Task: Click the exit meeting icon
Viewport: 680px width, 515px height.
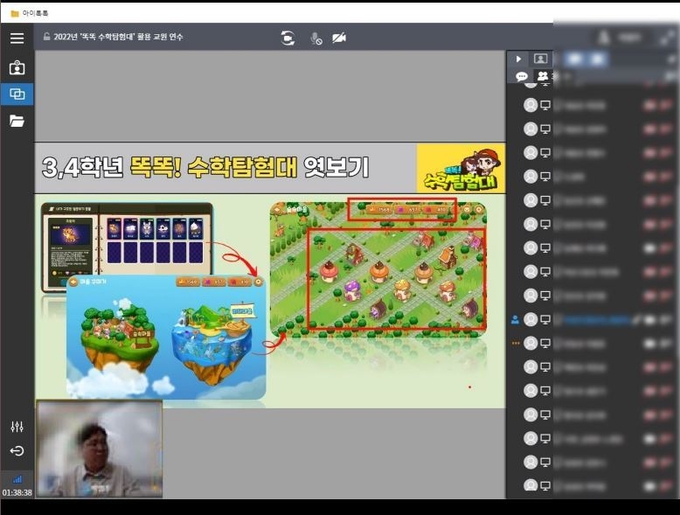Action: (17, 451)
